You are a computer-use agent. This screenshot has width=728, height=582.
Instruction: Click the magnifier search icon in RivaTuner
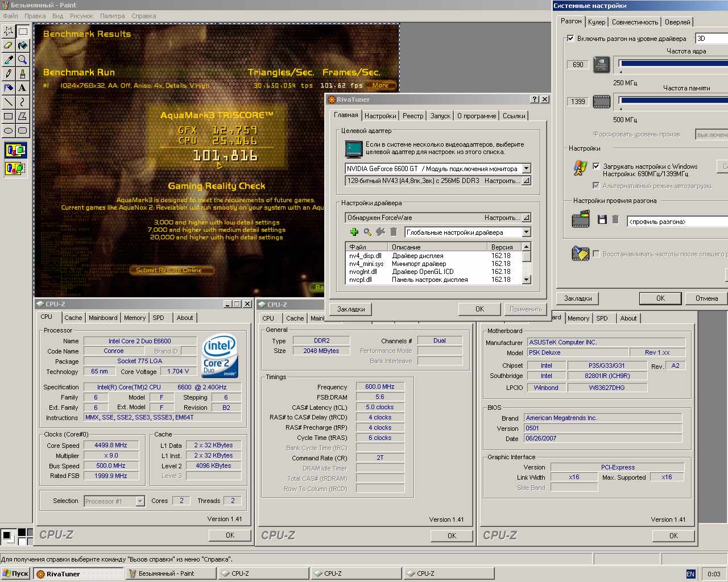(367, 232)
